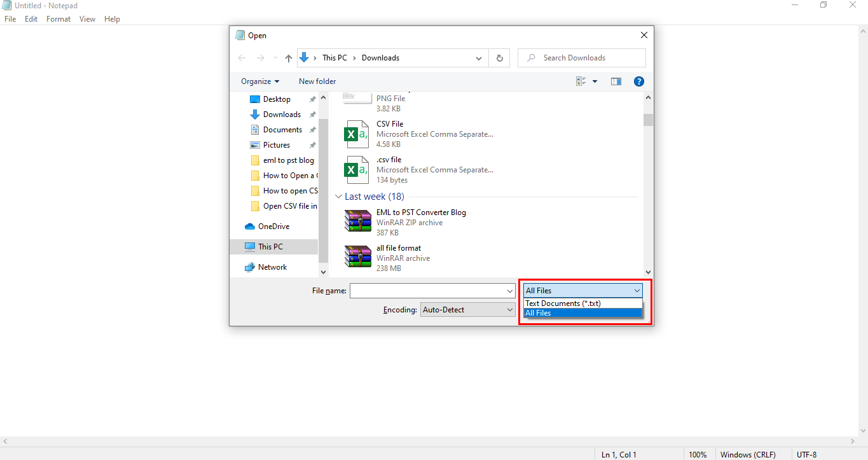Image resolution: width=868 pixels, height=460 pixels.
Task: Click "Downloads" in the address bar breadcrumb
Action: click(380, 58)
